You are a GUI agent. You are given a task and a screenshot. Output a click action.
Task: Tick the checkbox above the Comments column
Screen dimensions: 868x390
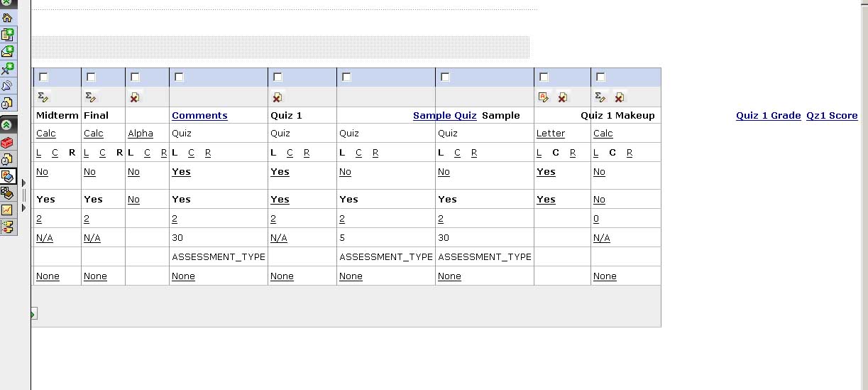point(179,77)
